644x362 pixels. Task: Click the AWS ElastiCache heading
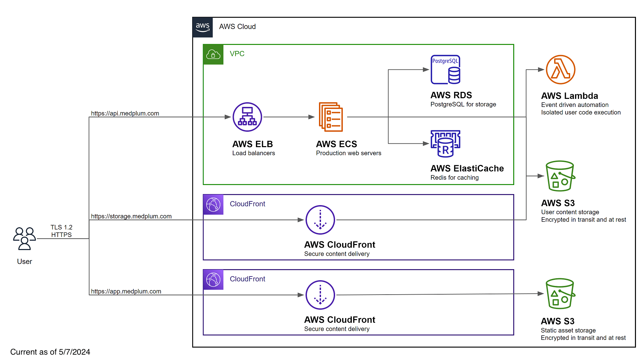(x=467, y=168)
